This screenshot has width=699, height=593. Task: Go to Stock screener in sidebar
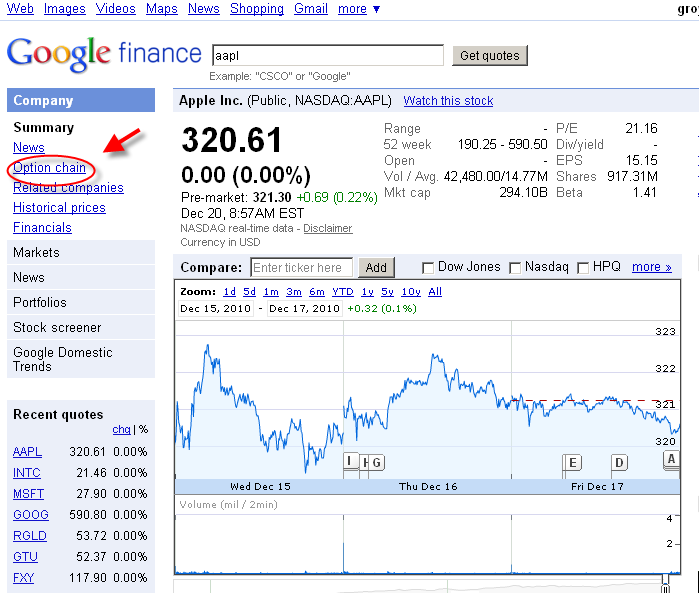coord(57,327)
